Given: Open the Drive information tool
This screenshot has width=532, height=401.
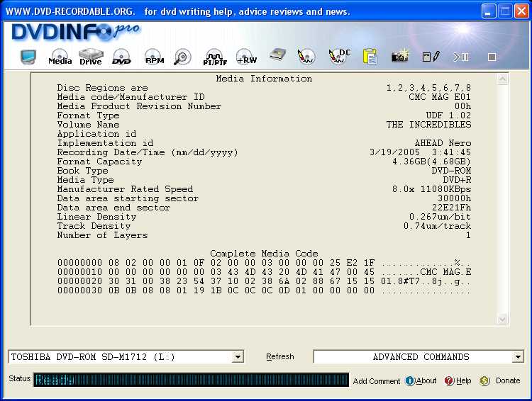Looking at the screenshot, I should (91, 57).
